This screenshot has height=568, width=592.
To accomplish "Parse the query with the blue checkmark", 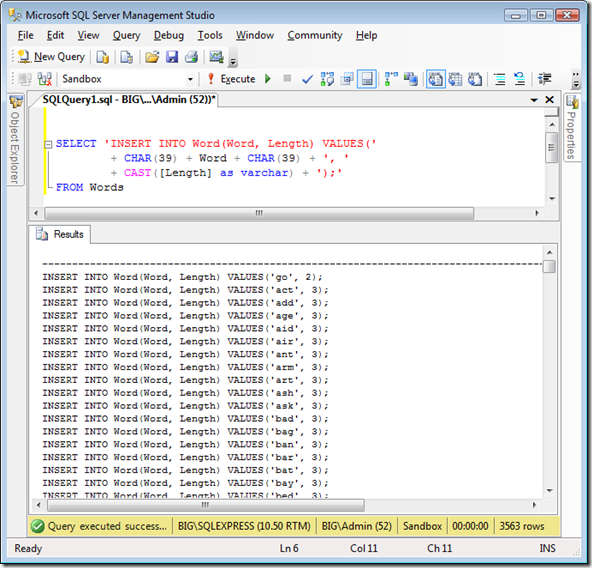I will tap(307, 79).
